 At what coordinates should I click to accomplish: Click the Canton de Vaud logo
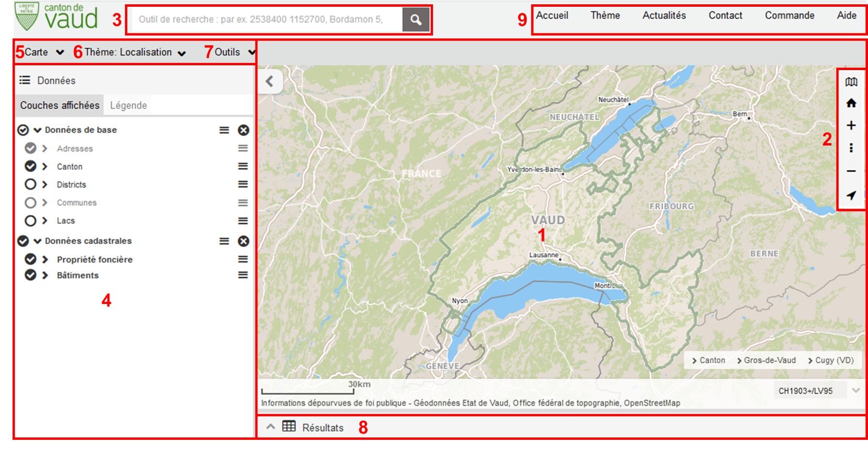56,16
